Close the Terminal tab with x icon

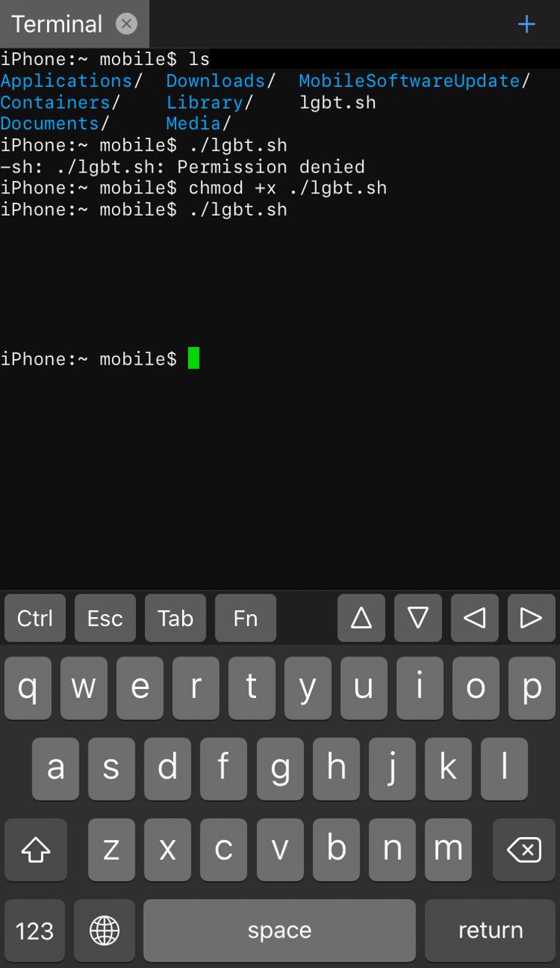(x=126, y=24)
